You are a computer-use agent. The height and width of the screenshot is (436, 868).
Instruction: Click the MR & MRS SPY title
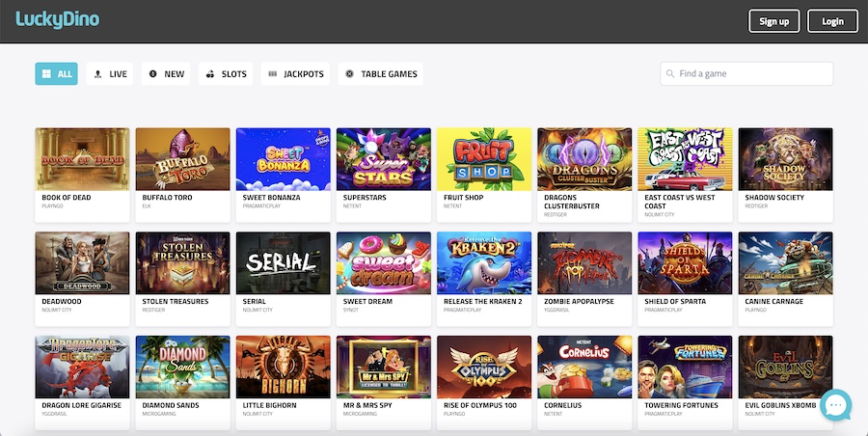click(367, 405)
